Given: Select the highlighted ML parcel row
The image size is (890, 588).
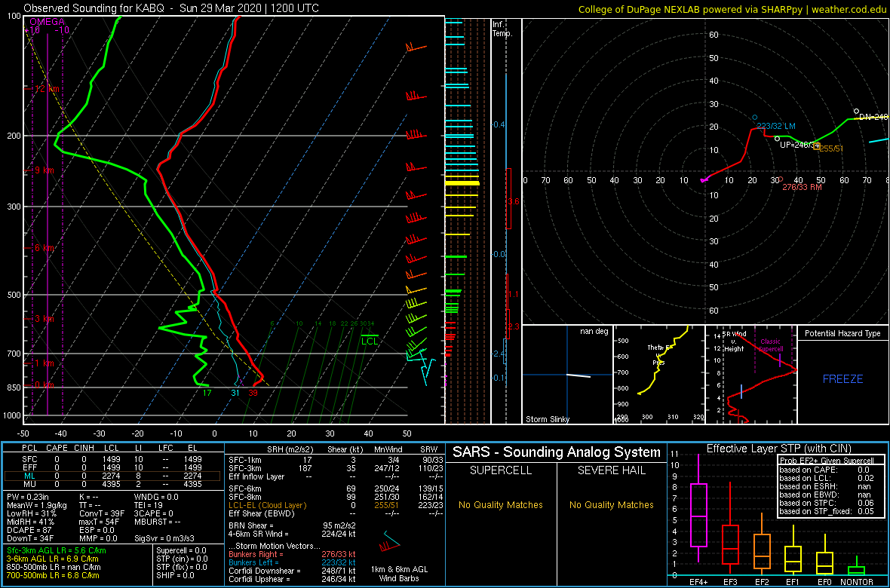Looking at the screenshot, I should [x=112, y=476].
